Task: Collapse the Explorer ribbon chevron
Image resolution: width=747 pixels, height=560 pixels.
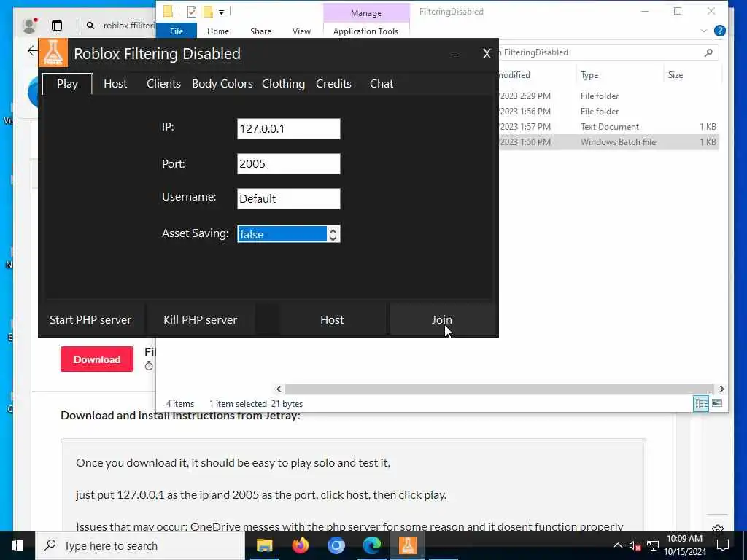Action: (704, 31)
